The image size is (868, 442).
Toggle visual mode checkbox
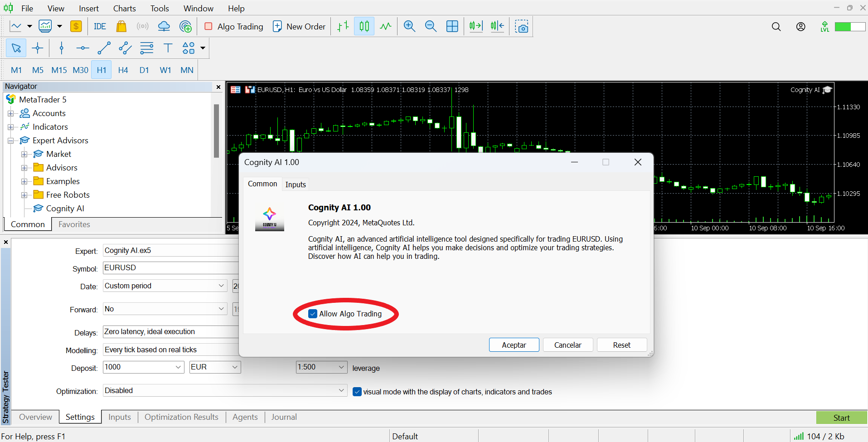coord(357,392)
